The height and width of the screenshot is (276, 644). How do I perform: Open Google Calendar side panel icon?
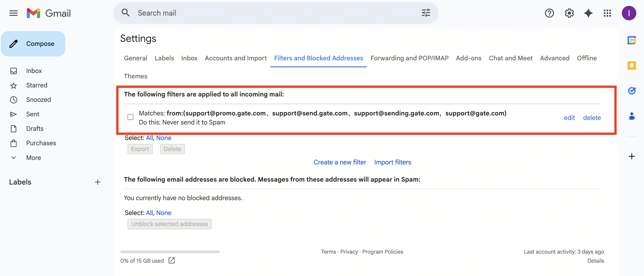point(632,40)
